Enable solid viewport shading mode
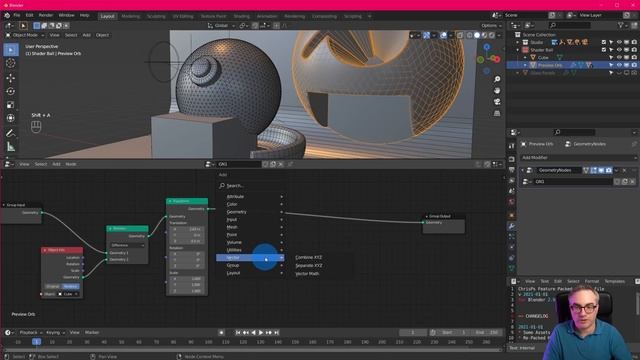640x360 pixels. (477, 36)
